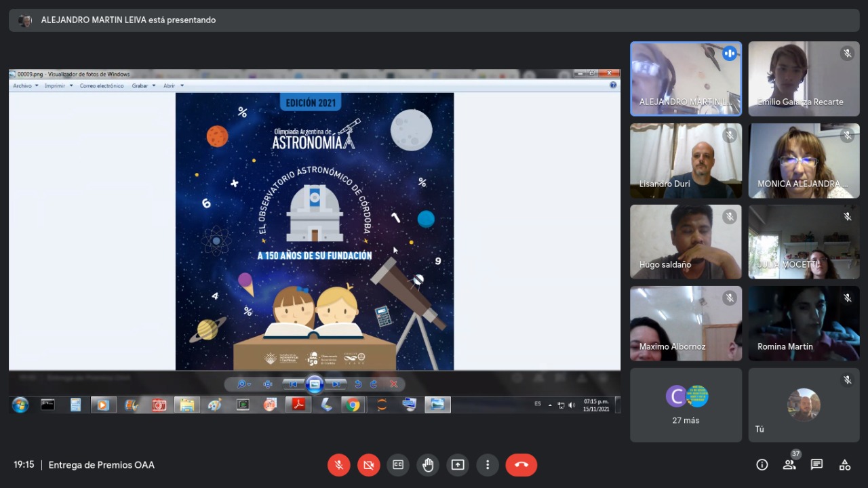Leave the call with the red hang-up button
Screen dimensions: 868x488
(x=521, y=465)
